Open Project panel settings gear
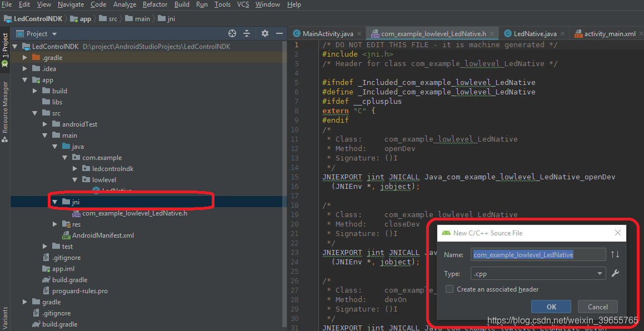This screenshot has width=644, height=331. (x=265, y=34)
